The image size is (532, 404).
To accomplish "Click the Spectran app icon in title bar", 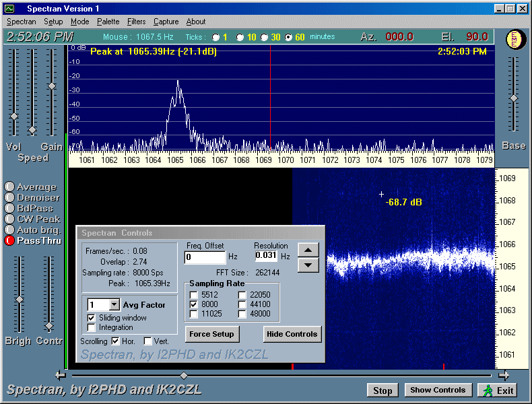I will click(x=9, y=9).
